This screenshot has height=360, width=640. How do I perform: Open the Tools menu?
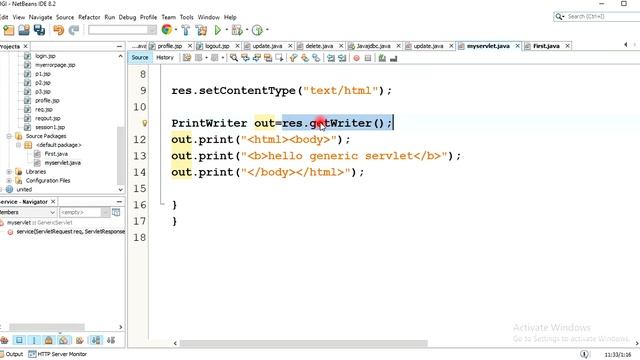[187, 17]
